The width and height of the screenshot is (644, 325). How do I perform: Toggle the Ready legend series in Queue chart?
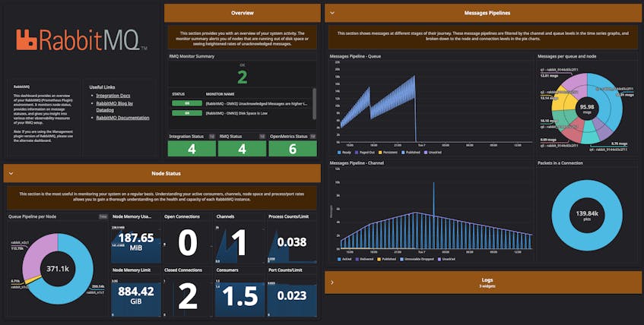(x=345, y=152)
